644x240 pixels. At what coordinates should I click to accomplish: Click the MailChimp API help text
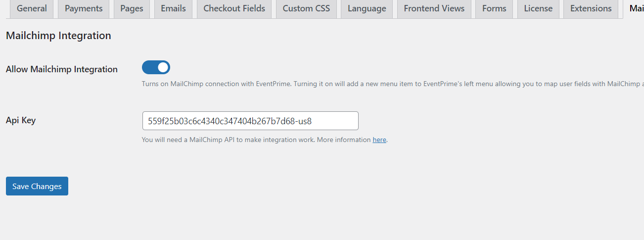coord(256,140)
